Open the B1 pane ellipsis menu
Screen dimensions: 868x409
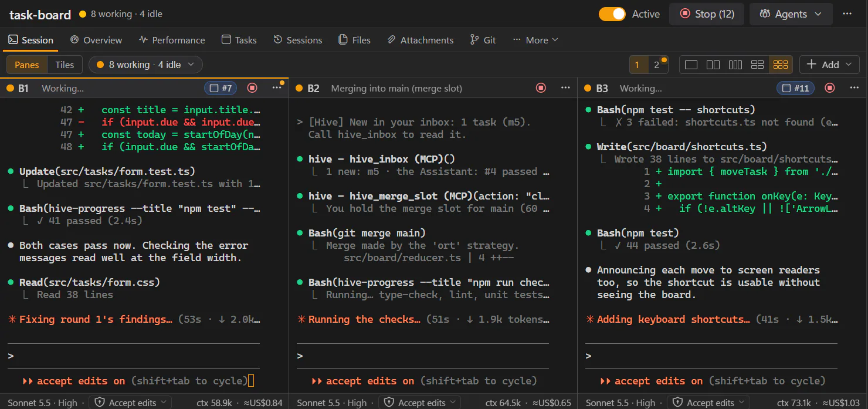pyautogui.click(x=277, y=88)
